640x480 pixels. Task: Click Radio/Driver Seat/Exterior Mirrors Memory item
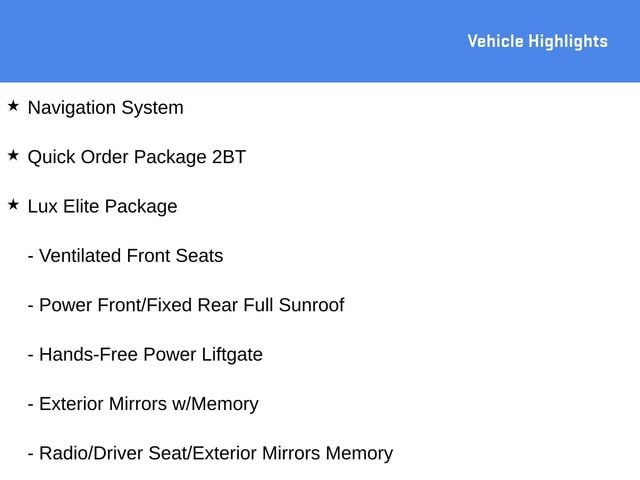coord(210,453)
